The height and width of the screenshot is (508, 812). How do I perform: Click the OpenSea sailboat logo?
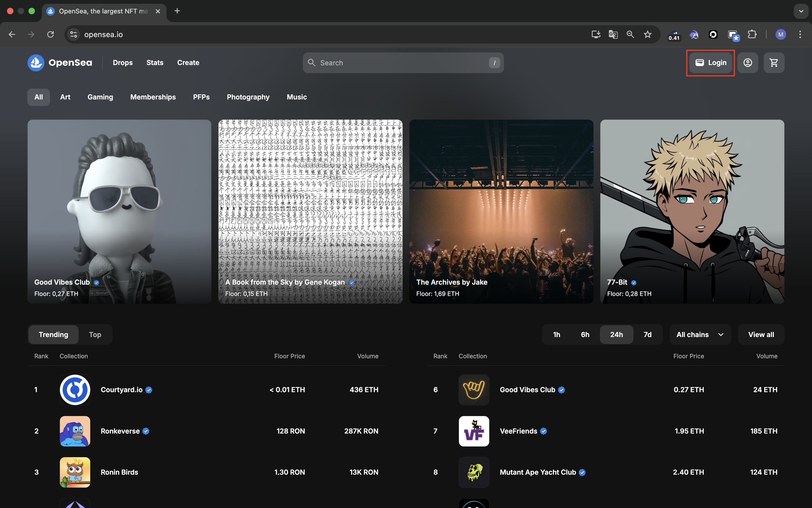pyautogui.click(x=36, y=63)
